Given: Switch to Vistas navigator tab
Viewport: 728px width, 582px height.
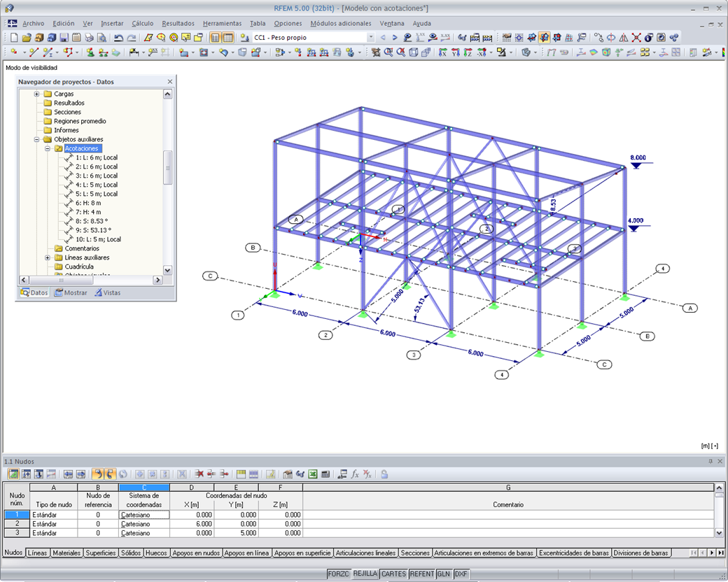Looking at the screenshot, I should coord(108,292).
